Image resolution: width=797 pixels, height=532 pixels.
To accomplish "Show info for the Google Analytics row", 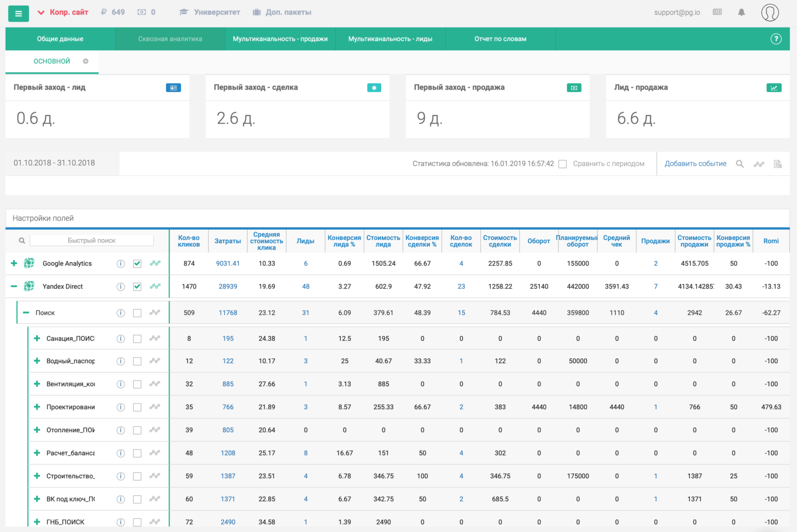I will (121, 264).
